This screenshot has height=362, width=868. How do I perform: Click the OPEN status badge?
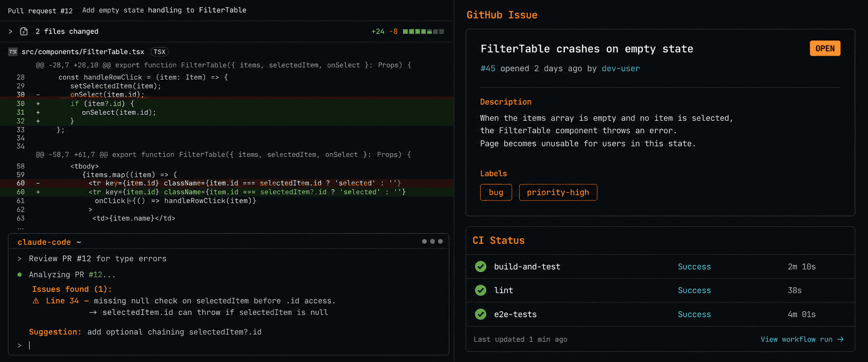coord(825,48)
